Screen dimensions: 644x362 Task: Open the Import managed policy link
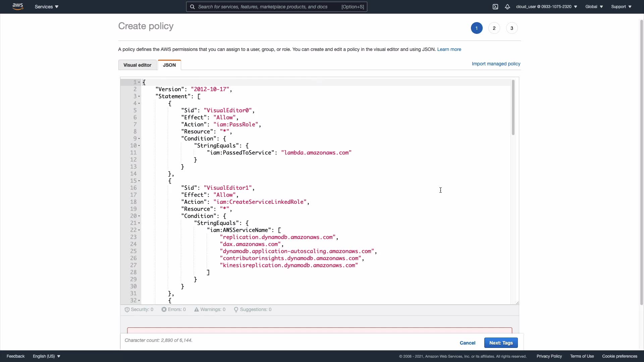coord(496,64)
